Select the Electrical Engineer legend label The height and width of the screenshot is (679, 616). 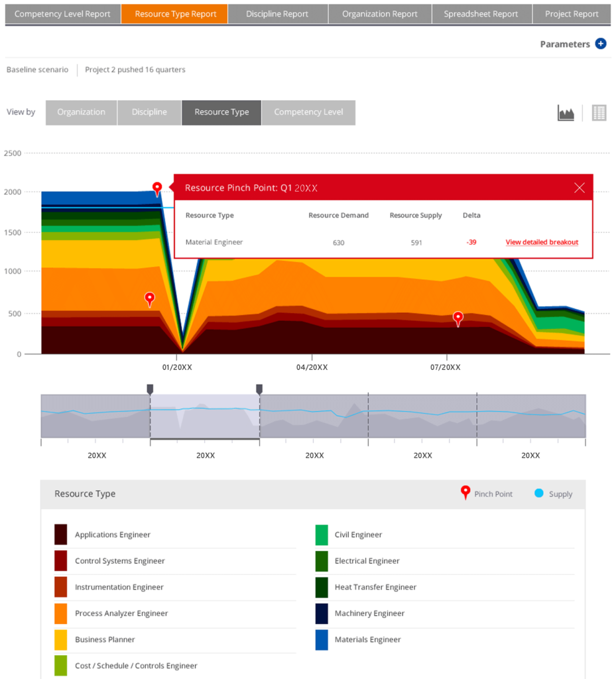(367, 561)
